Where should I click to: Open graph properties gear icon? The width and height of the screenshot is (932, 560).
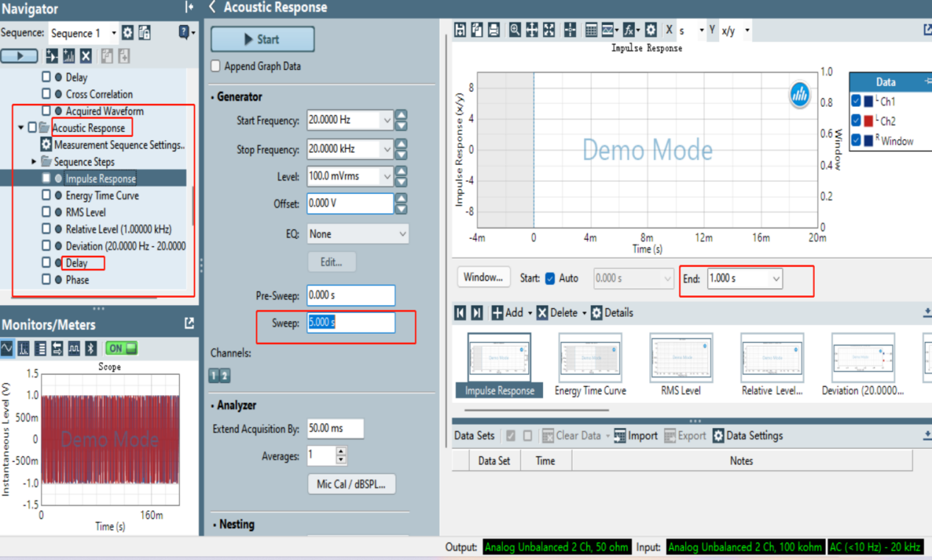651,30
